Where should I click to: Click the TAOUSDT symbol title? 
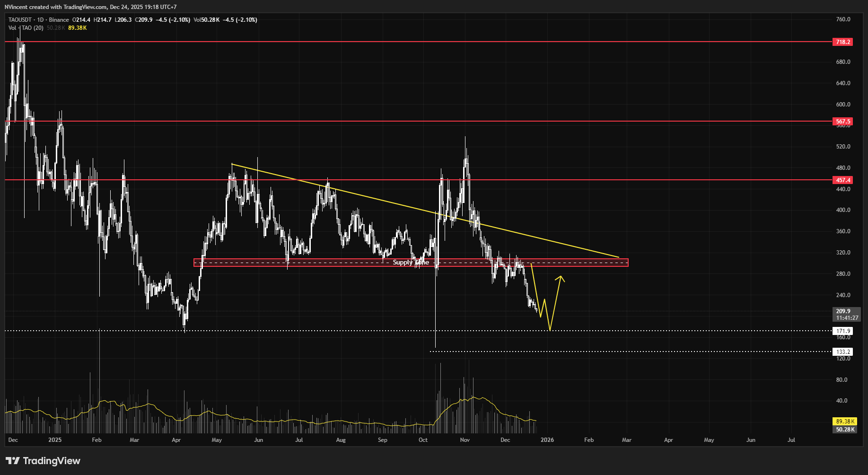coord(20,20)
